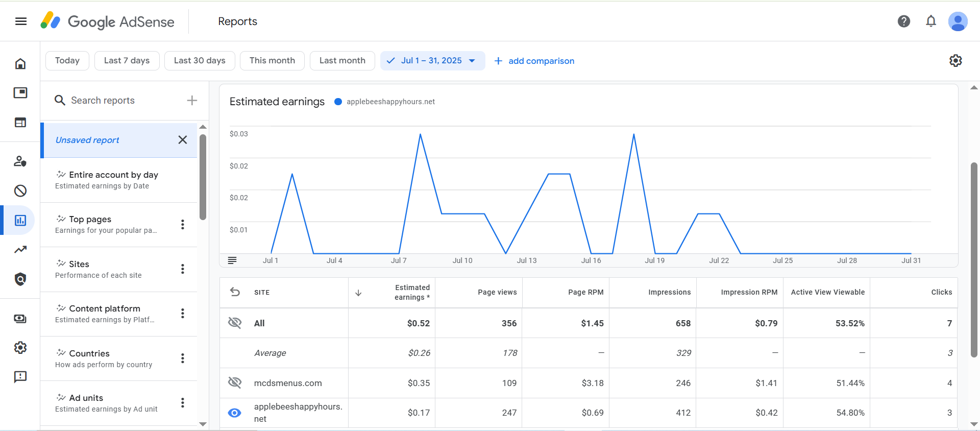Viewport: 980px width, 431px height.
Task: Select the Reports bar chart sidebar icon
Action: point(20,221)
